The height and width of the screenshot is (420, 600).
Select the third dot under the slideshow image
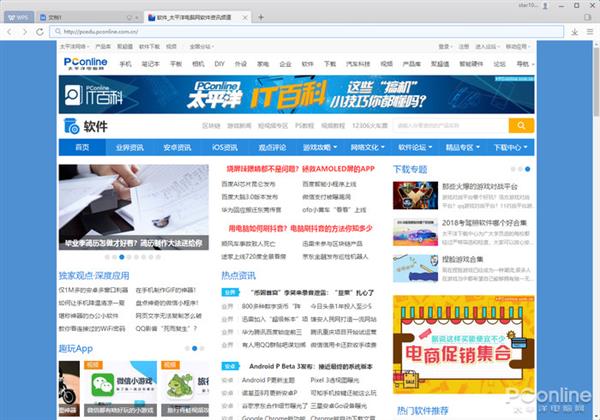click(122, 257)
